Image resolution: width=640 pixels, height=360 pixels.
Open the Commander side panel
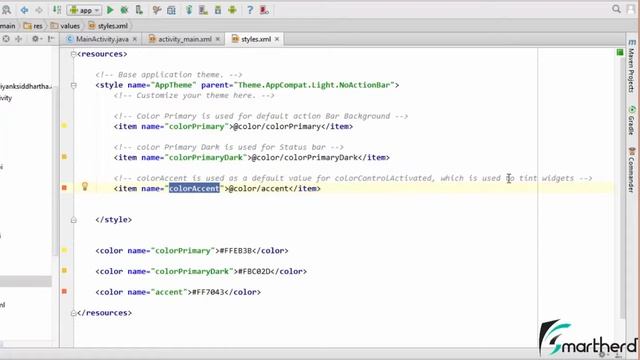(631, 170)
